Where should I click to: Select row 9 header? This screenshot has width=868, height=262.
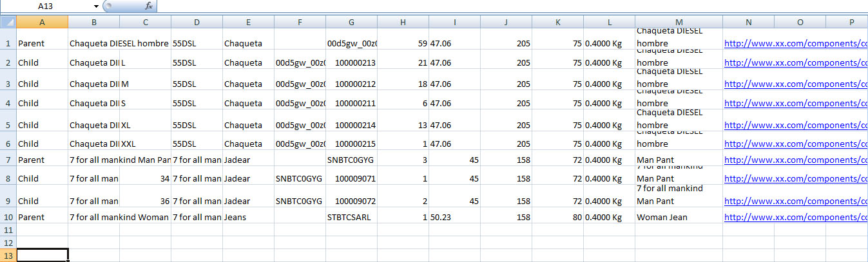pos(8,197)
